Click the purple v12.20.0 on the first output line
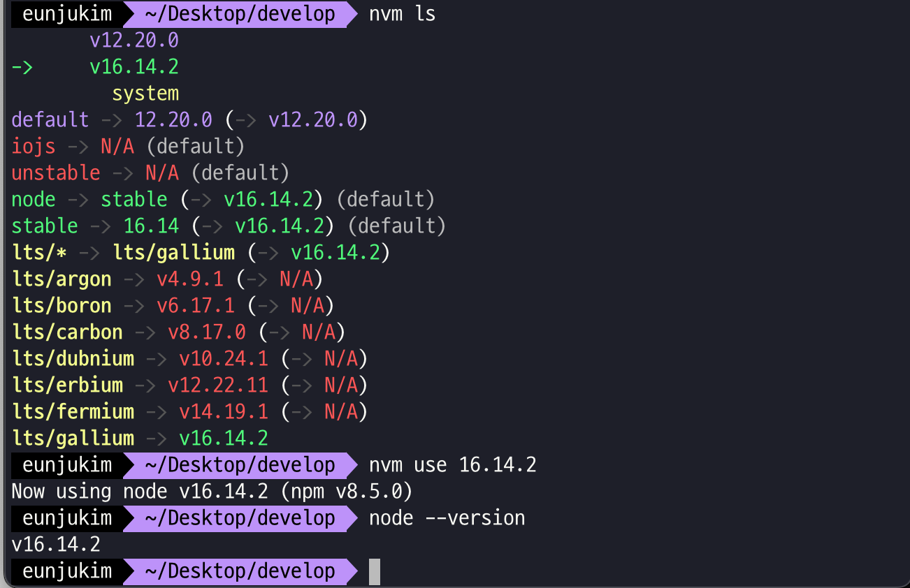This screenshot has width=910, height=588. (x=134, y=41)
